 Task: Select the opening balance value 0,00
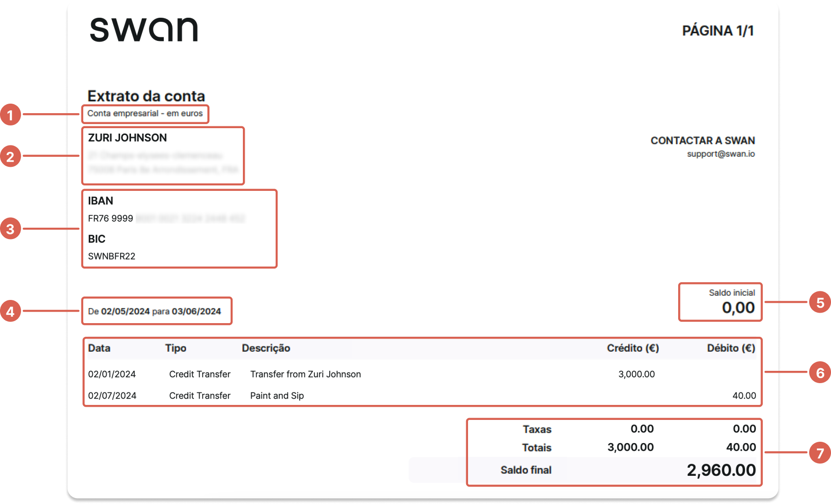(738, 308)
